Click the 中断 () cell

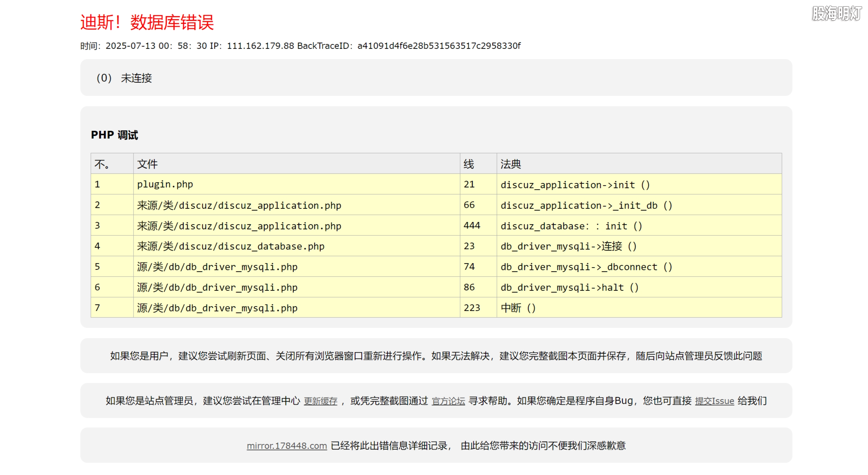click(x=639, y=307)
